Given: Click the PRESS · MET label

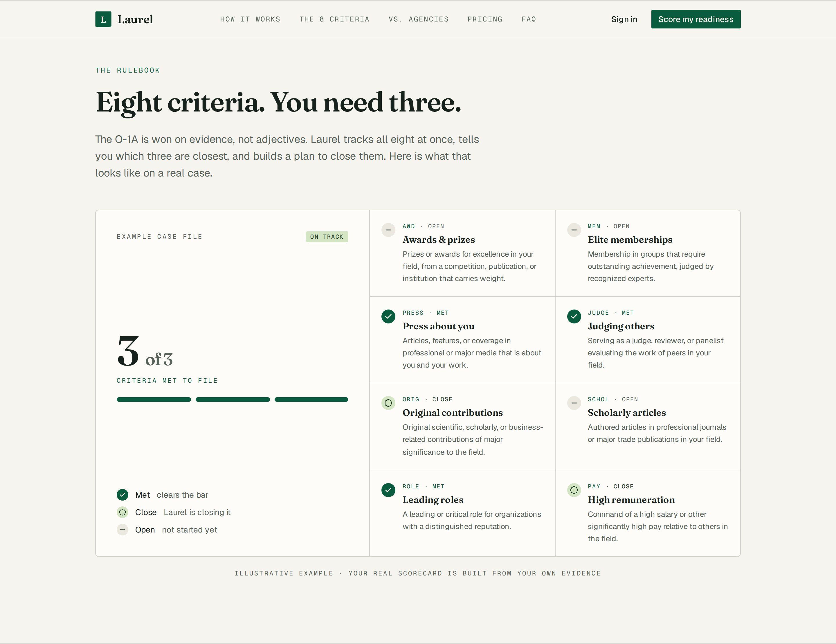Looking at the screenshot, I should click(425, 313).
